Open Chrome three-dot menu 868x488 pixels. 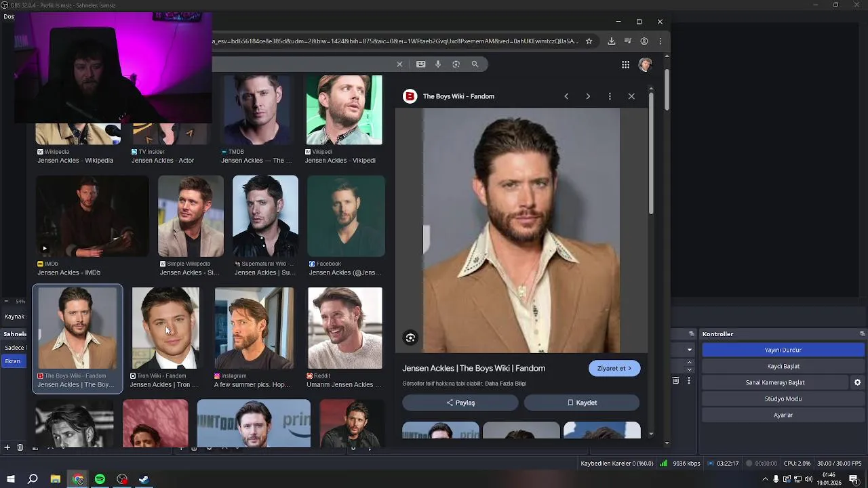[660, 41]
